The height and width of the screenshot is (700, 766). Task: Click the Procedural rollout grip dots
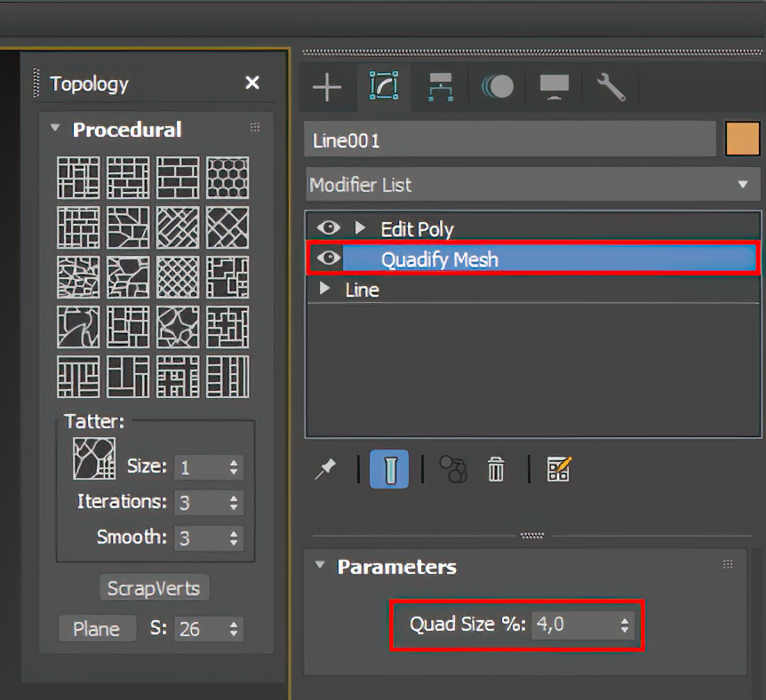tap(255, 128)
